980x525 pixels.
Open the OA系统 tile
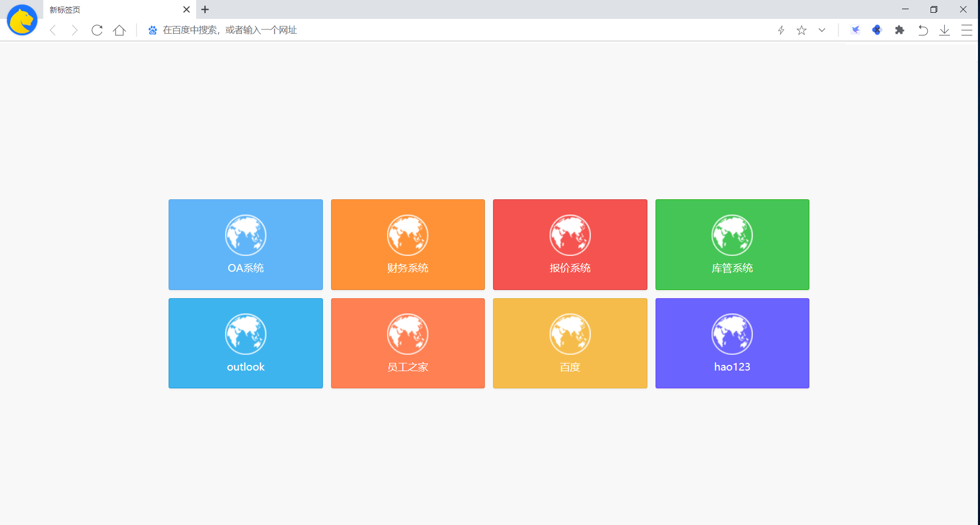(246, 245)
